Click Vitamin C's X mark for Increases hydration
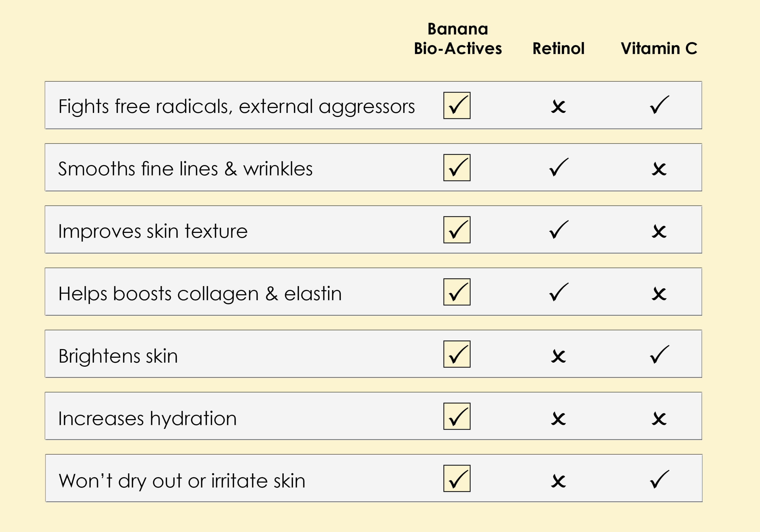 click(659, 419)
